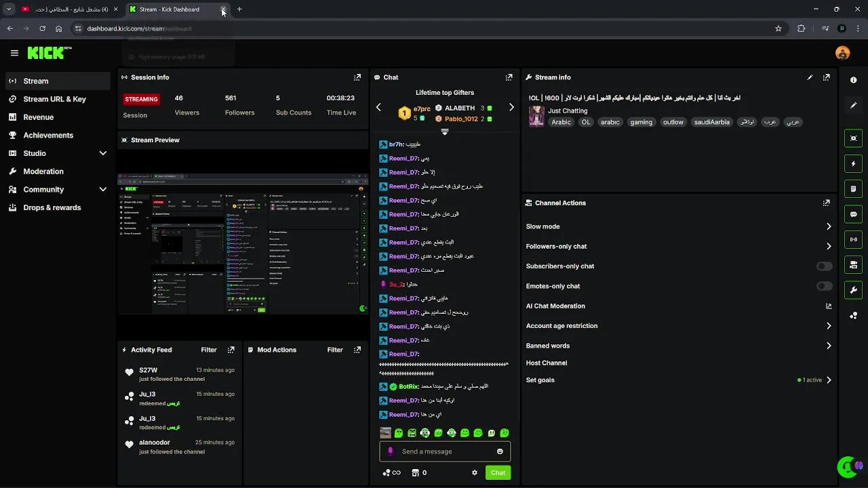Pop out the Stream info panel

click(x=826, y=77)
